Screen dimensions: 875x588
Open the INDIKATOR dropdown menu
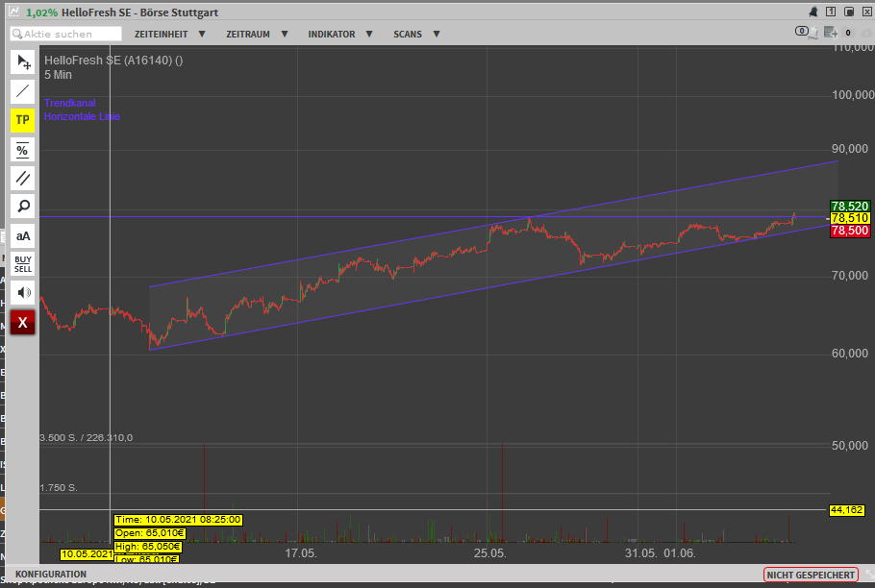(x=339, y=34)
